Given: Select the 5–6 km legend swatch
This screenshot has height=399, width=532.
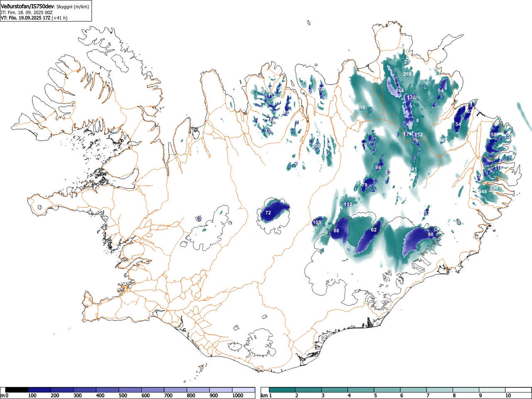Looking at the screenshot, I should [387, 390].
